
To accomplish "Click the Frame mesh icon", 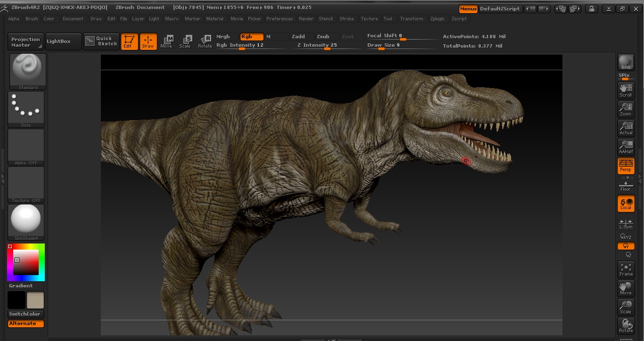I will (626, 269).
